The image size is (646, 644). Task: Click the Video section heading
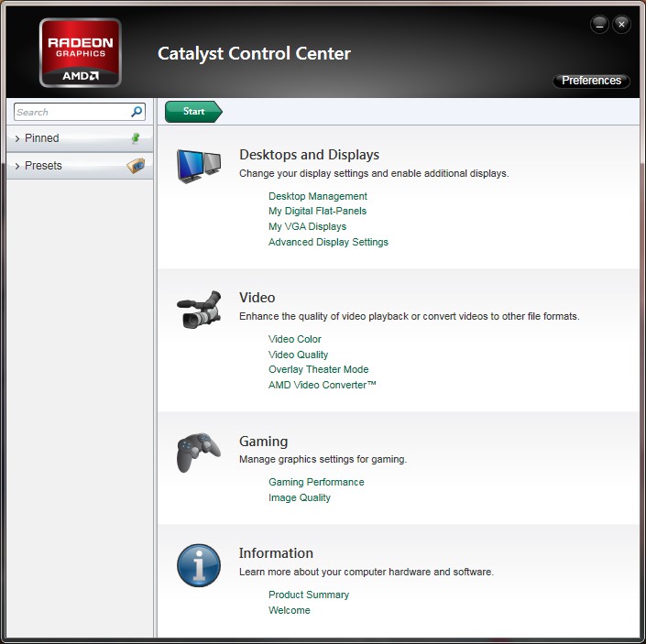[x=257, y=298]
